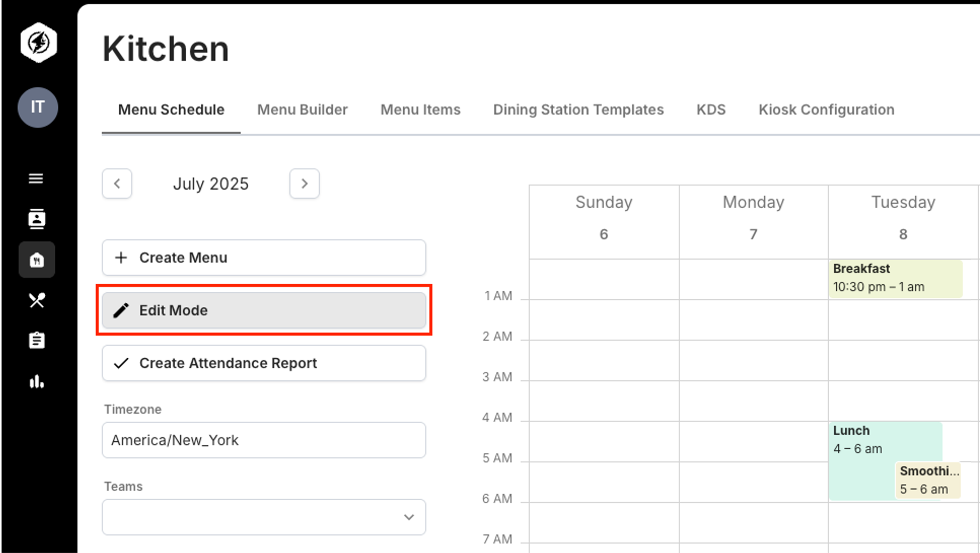
Task: Click the 1 AM time label
Action: (498, 296)
